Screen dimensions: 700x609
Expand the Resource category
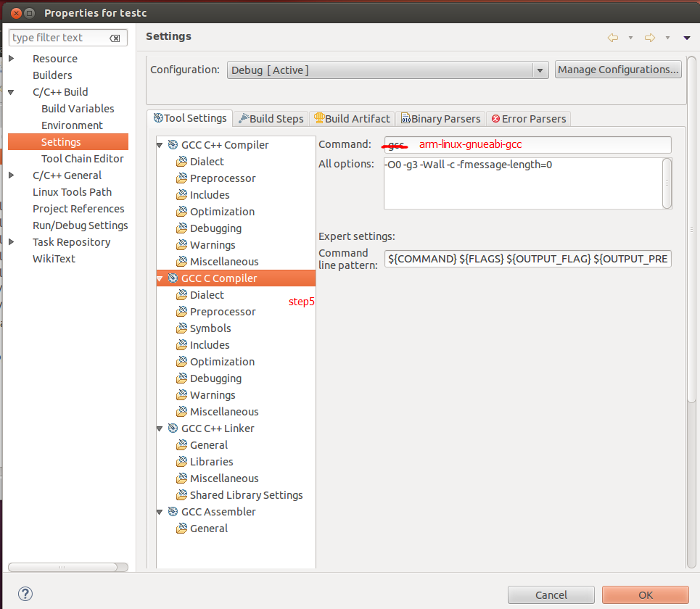coord(12,59)
